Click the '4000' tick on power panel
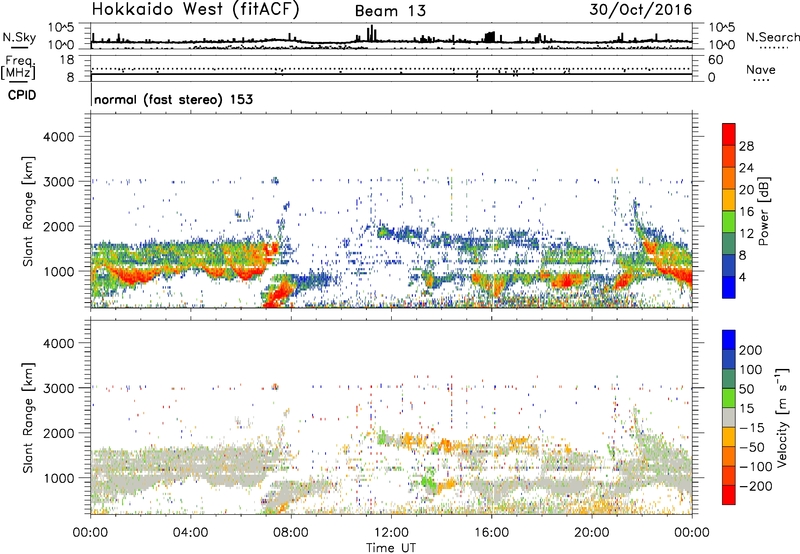This screenshot has height=554, width=800. tap(58, 137)
